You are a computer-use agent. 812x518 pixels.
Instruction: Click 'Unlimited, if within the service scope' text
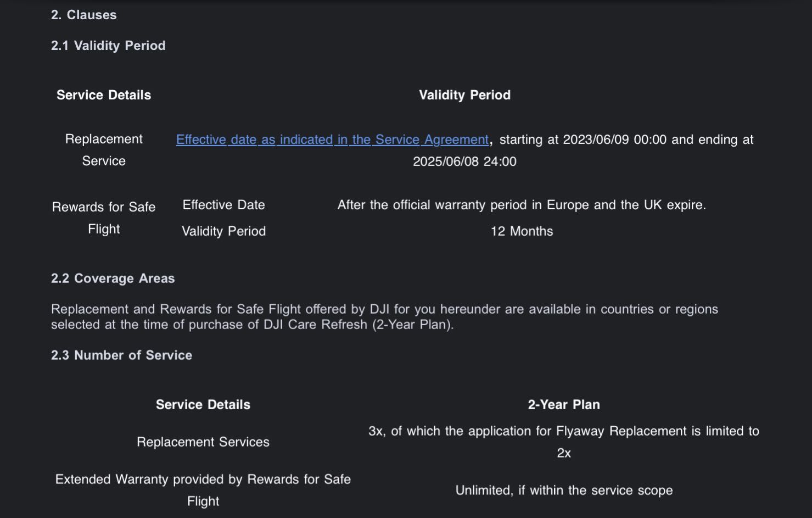coord(564,491)
